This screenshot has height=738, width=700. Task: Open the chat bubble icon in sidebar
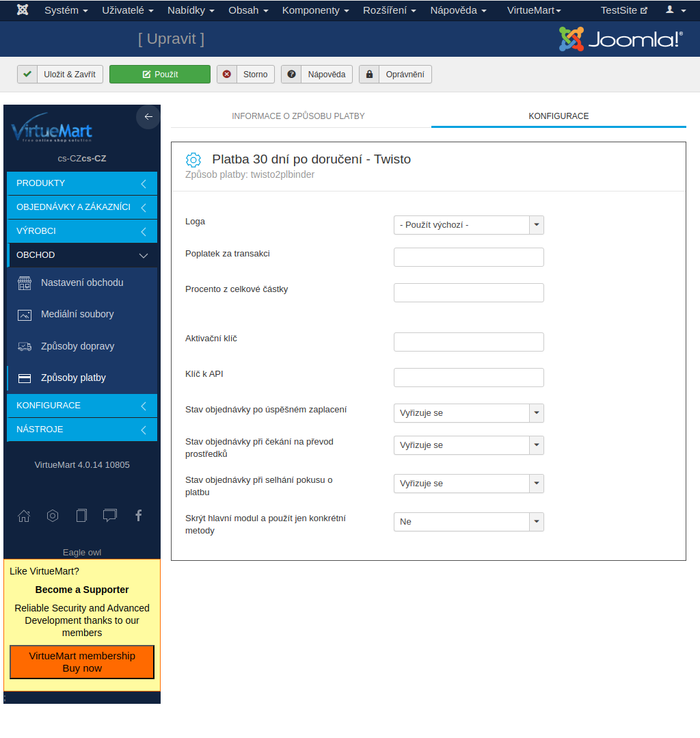110,516
